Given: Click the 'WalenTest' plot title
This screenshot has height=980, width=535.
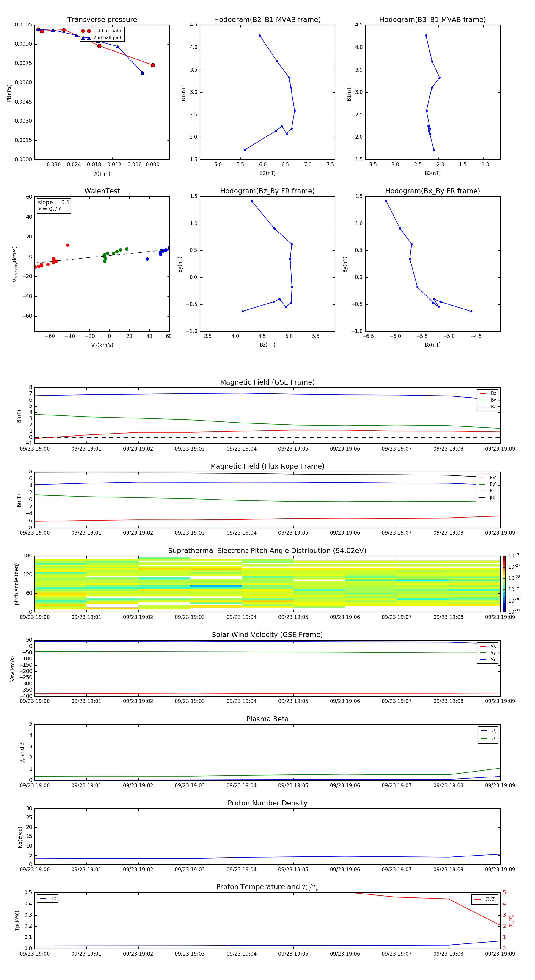Looking at the screenshot, I should (x=102, y=191).
